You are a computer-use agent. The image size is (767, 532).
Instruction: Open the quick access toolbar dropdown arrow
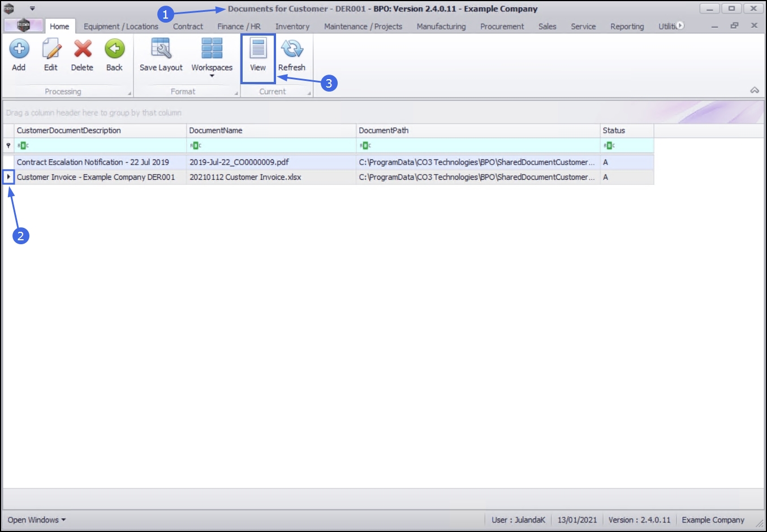click(x=32, y=8)
